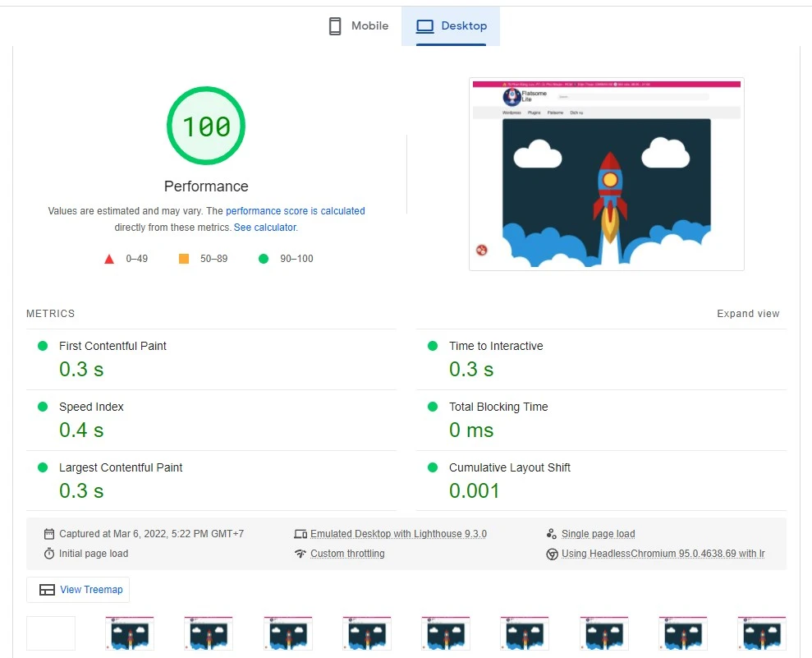Click the Emulated Desktop device icon
This screenshot has height=658, width=812.
click(300, 534)
